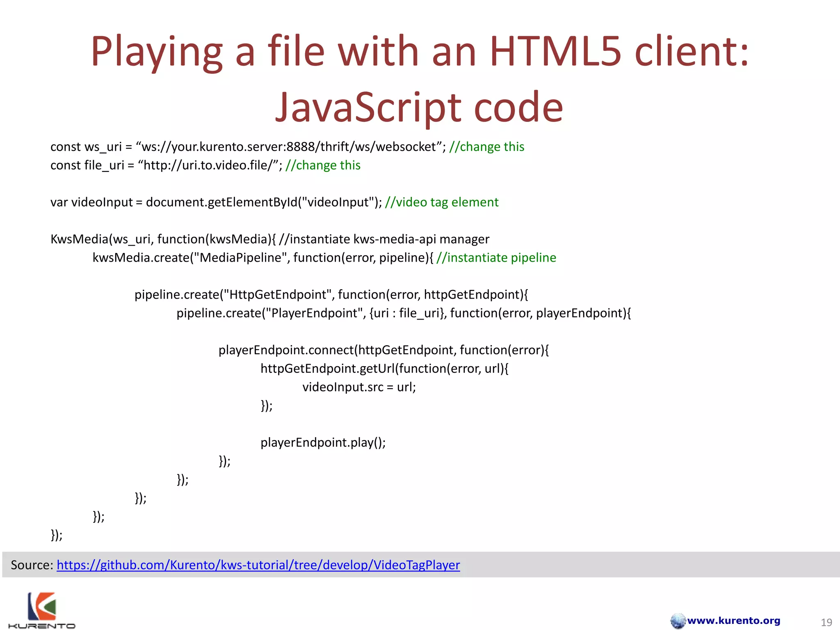840x630 pixels.
Task: Click the 'kwsMedia.create("MediaPipeline"' code line
Action: pos(324,258)
